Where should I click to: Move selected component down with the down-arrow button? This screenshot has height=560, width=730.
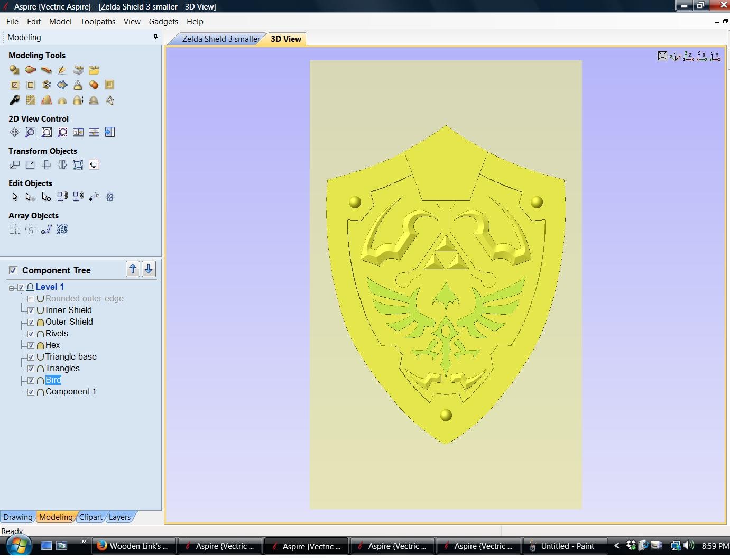(x=149, y=269)
